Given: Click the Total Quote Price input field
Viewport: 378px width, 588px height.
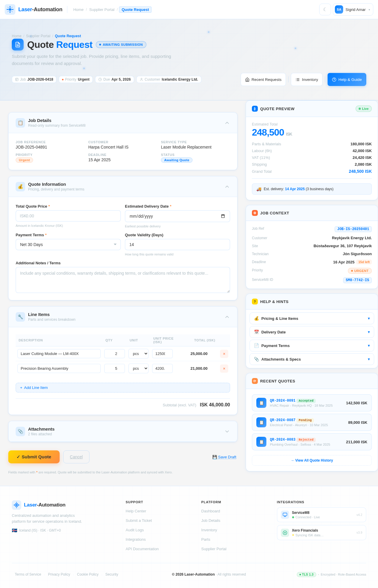Looking at the screenshot, I should (x=68, y=216).
